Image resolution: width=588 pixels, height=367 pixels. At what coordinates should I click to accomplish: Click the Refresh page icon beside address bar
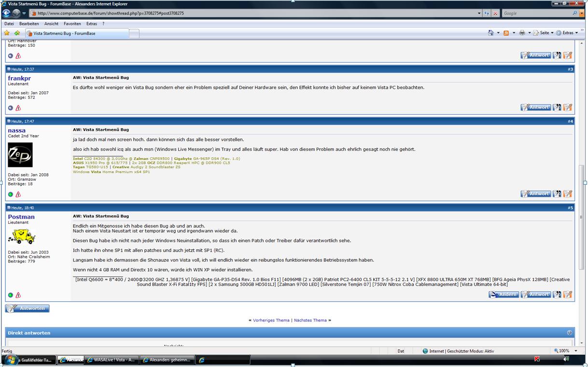click(487, 13)
